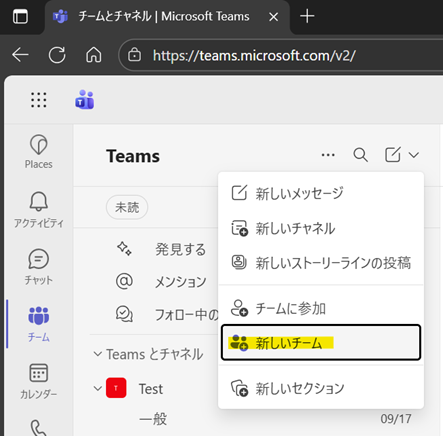Open the 一般 channel

click(x=153, y=419)
